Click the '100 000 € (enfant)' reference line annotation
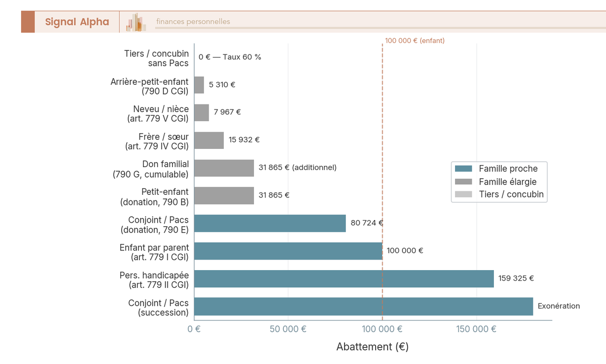 pos(415,40)
